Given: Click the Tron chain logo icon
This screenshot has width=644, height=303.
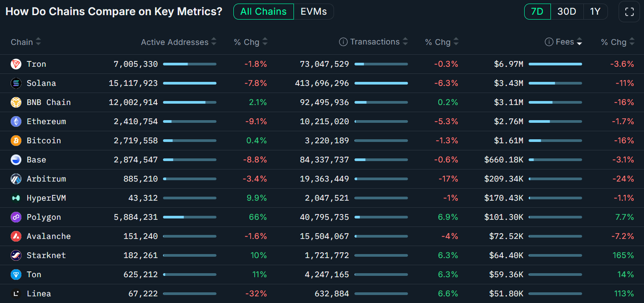Looking at the screenshot, I should (x=16, y=64).
